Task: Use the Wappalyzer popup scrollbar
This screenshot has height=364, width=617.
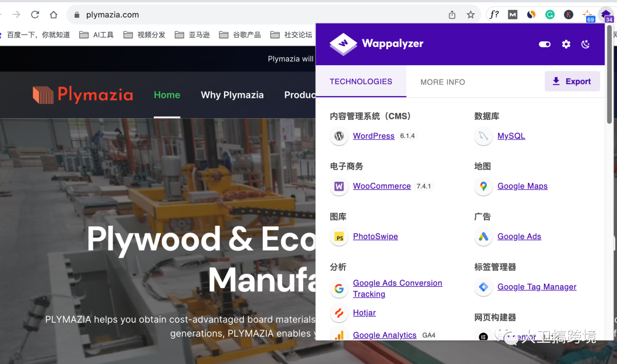Action: tap(609, 75)
